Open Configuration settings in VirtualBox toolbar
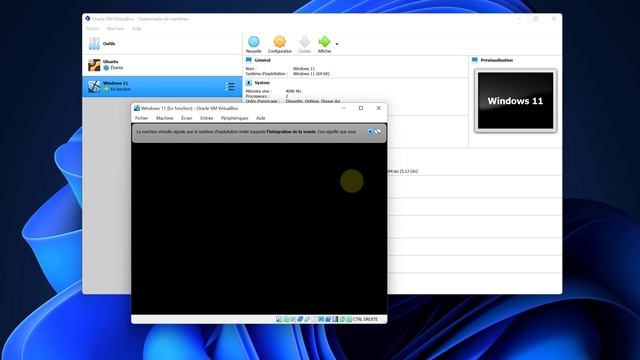The image size is (640, 360). point(280,44)
